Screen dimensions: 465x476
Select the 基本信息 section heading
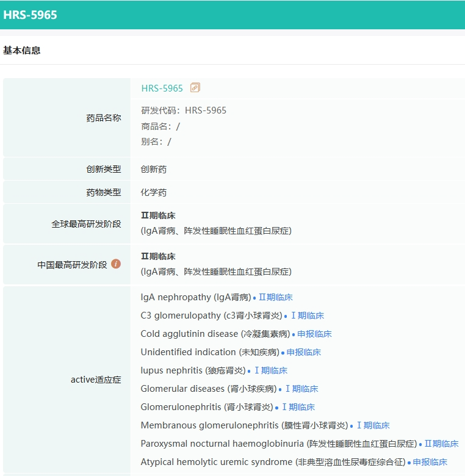click(x=22, y=51)
